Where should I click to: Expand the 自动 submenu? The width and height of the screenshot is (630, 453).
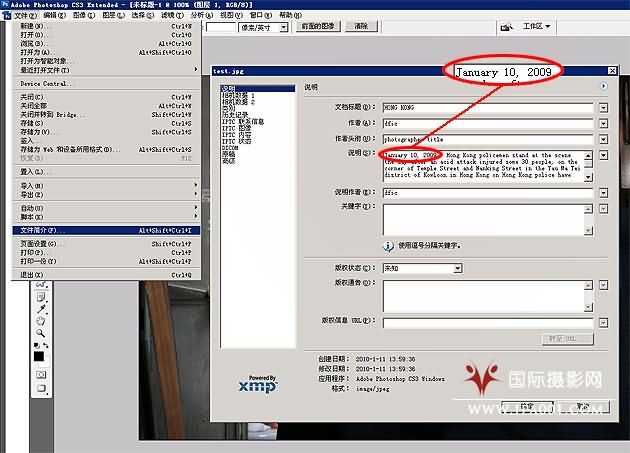point(106,208)
